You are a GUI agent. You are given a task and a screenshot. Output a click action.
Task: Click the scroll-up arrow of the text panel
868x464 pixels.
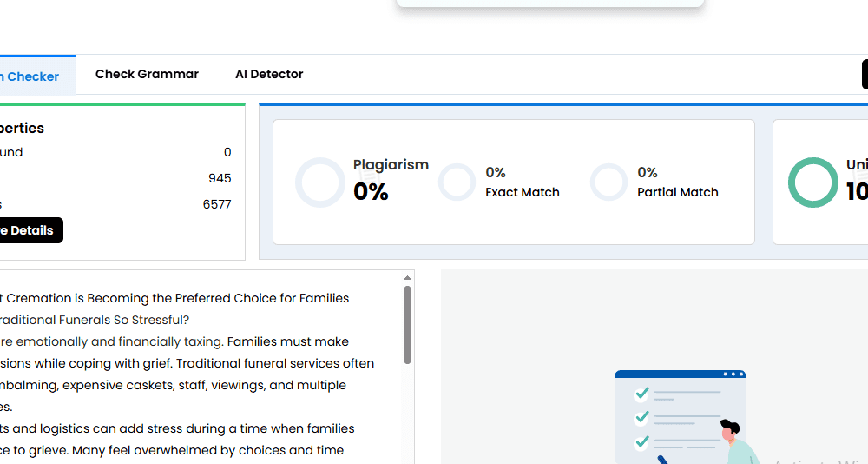(407, 278)
